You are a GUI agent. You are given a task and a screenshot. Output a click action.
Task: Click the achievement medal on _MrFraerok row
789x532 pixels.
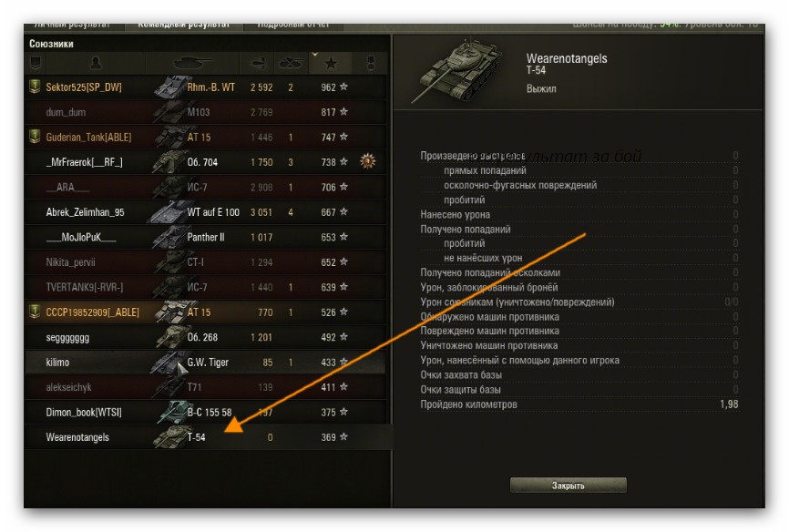coord(368,161)
